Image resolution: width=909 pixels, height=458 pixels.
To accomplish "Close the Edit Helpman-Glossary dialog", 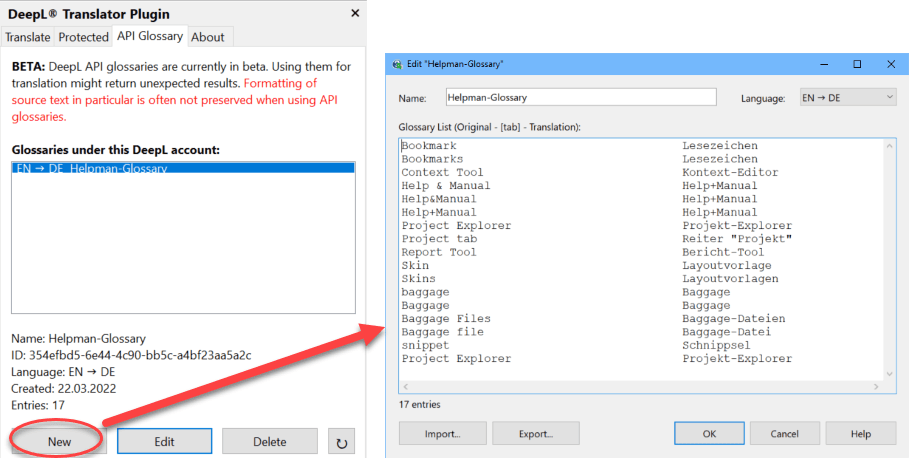I will [891, 64].
